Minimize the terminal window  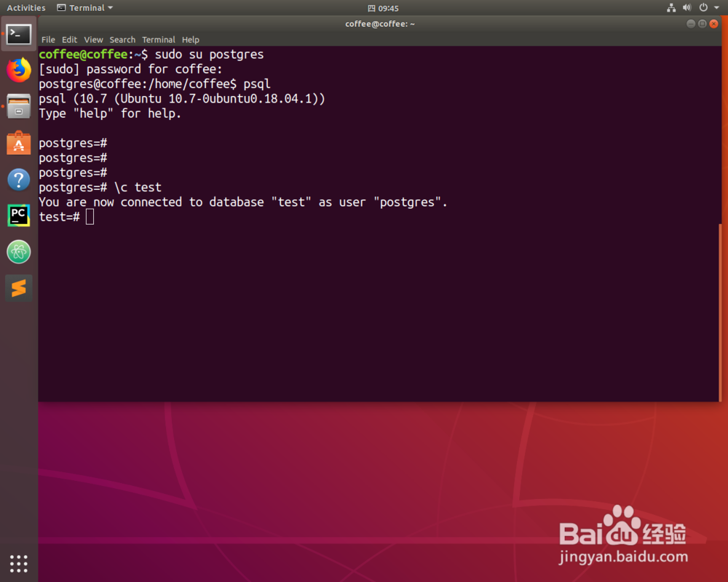pos(690,24)
